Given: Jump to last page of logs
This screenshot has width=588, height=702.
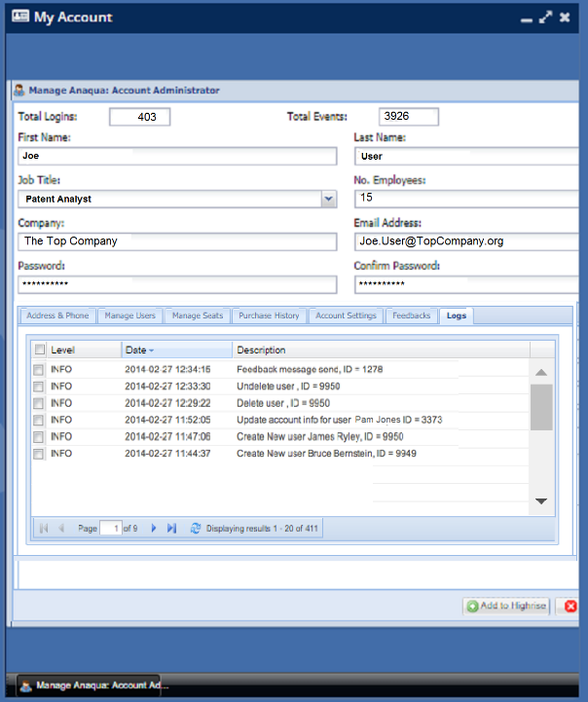Looking at the screenshot, I should click(172, 529).
